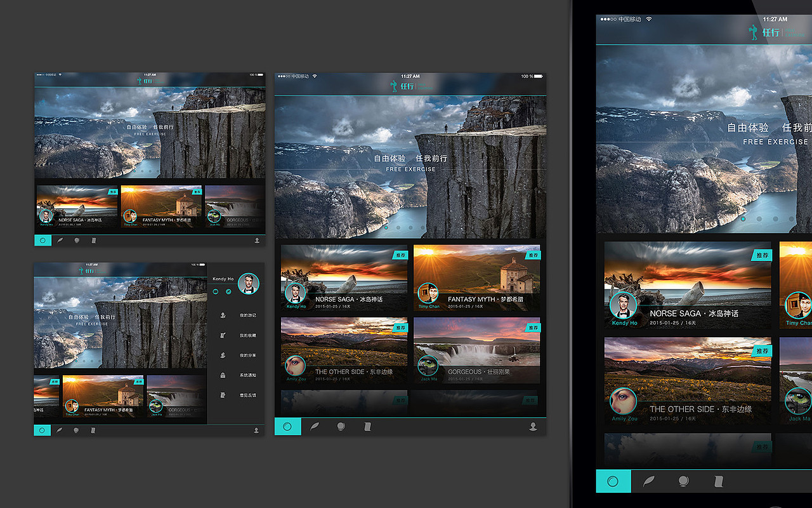The width and height of the screenshot is (812, 508).
Task: Click the 推荐 tag on large tablet THE OTHER SIDE card
Action: [x=761, y=351]
